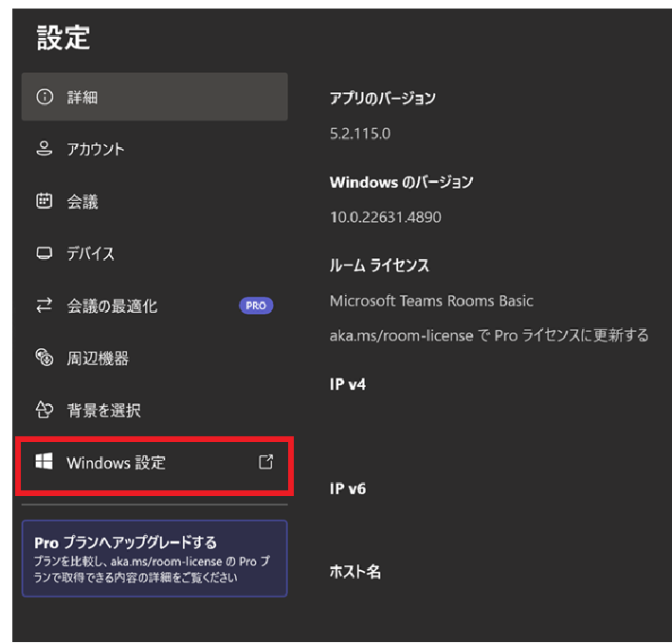Screen dimensions: 672x644
Task: Click the PRO badge on 会議の最適化
Action: tap(256, 305)
